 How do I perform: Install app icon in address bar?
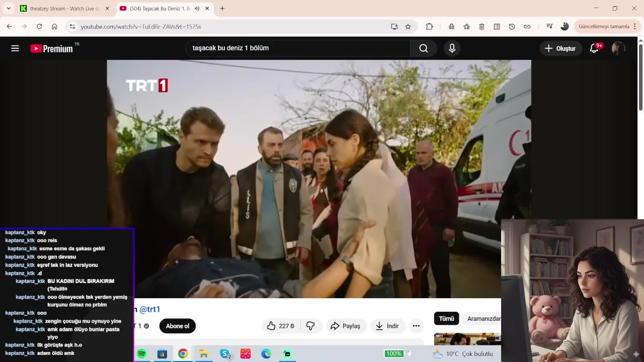pyautogui.click(x=394, y=27)
